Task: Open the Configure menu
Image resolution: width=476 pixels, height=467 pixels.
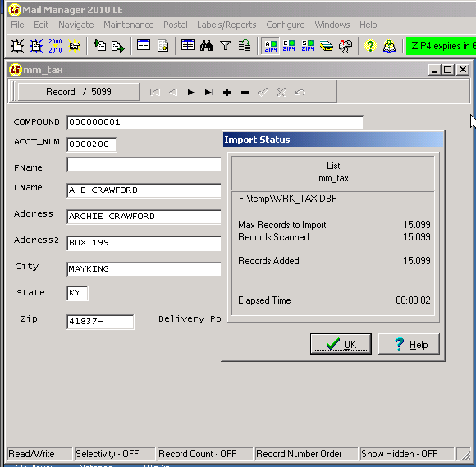Action: [x=286, y=25]
